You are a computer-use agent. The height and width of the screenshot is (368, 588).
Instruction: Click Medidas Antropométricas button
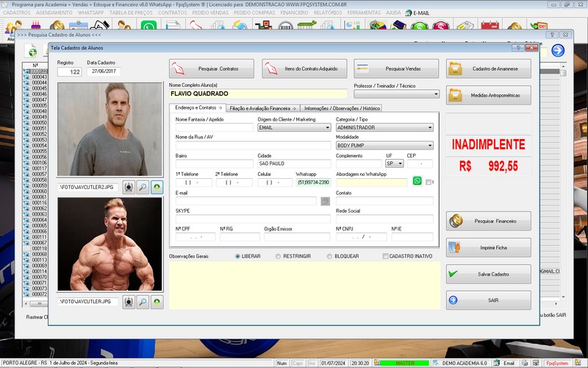click(489, 96)
